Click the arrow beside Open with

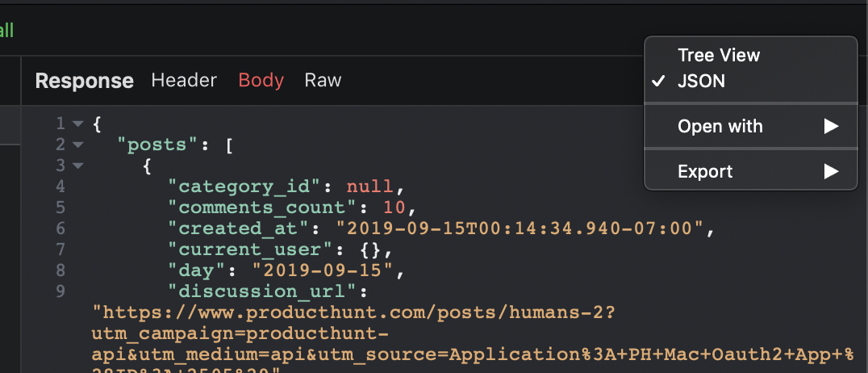pos(831,127)
